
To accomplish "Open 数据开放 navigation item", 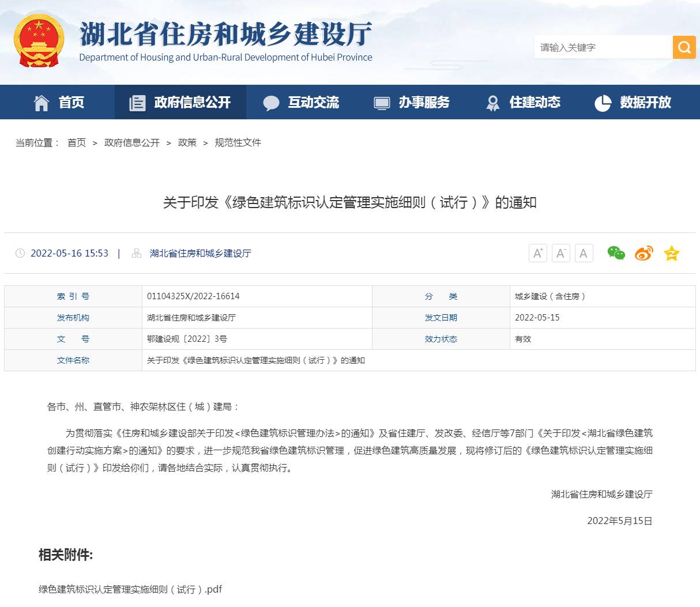I will 633,103.
